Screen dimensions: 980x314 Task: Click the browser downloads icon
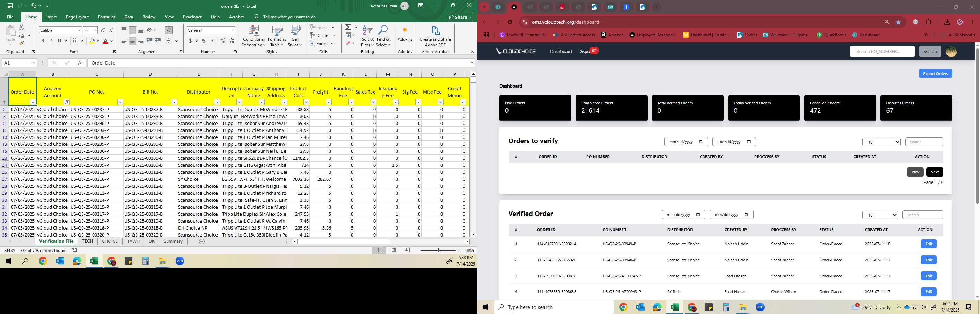point(947,22)
